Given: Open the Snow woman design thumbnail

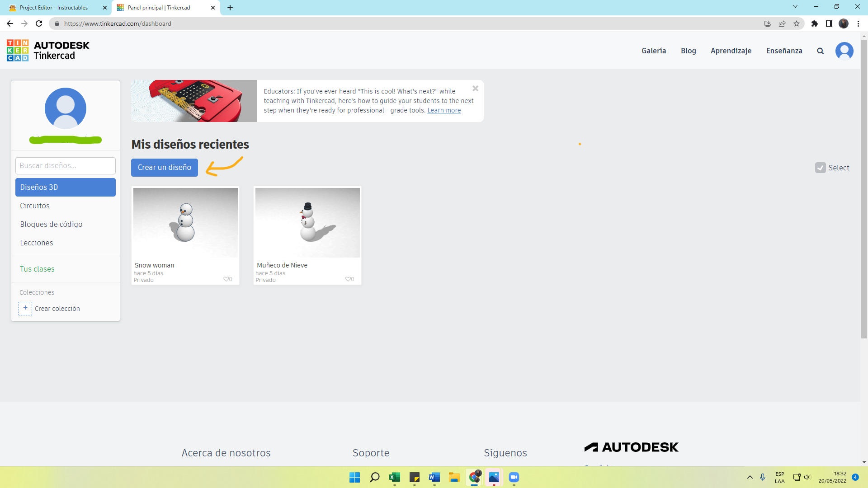Looking at the screenshot, I should pos(185,222).
